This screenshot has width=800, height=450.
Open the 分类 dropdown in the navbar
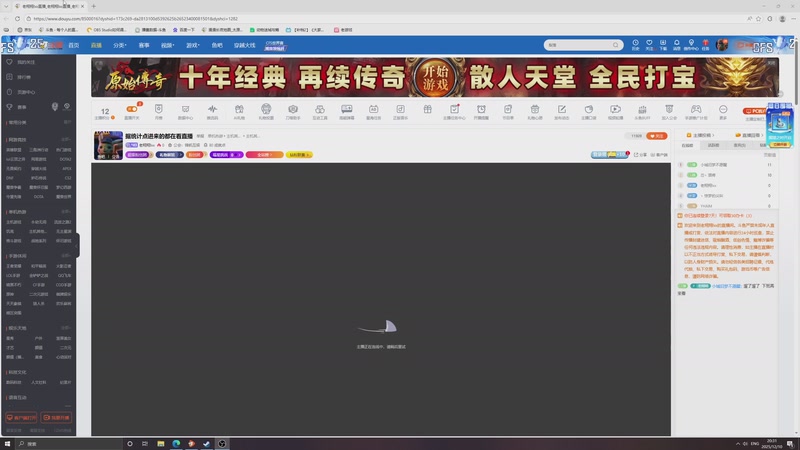(119, 45)
